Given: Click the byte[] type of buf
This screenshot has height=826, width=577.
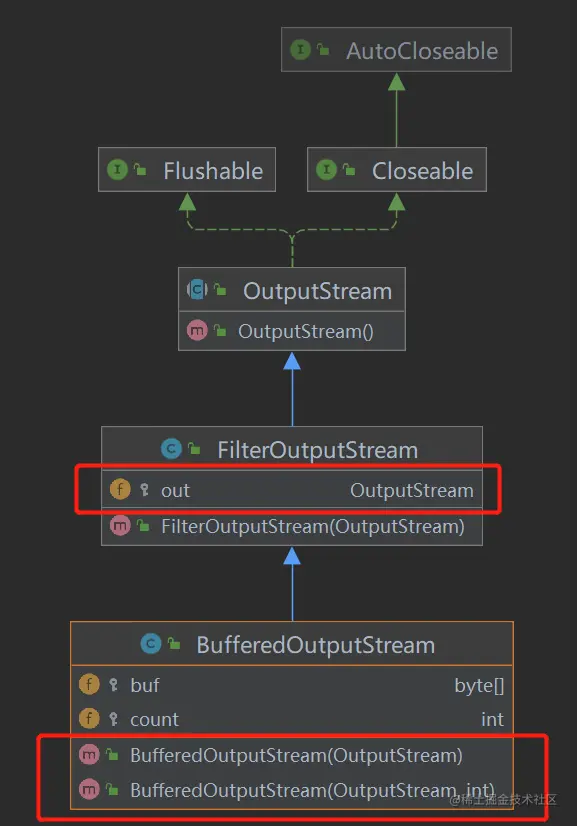Looking at the screenshot, I should click(480, 685).
